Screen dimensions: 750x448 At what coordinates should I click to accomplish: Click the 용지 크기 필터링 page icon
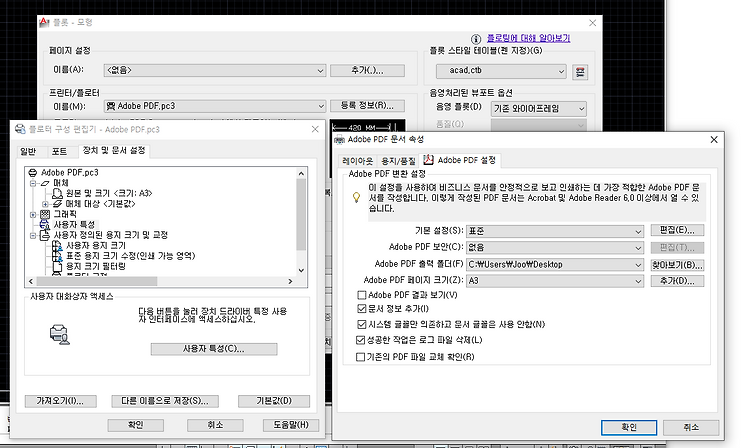click(57, 266)
